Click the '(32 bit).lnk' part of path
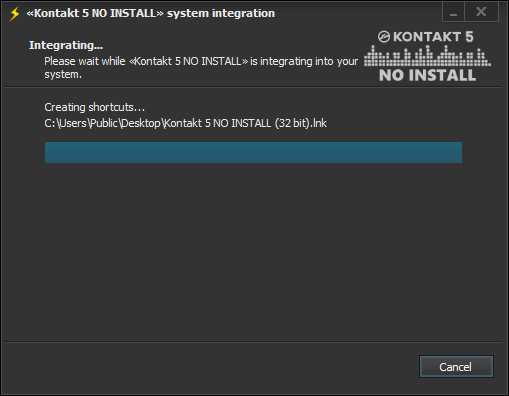This screenshot has width=509, height=396. click(301, 123)
